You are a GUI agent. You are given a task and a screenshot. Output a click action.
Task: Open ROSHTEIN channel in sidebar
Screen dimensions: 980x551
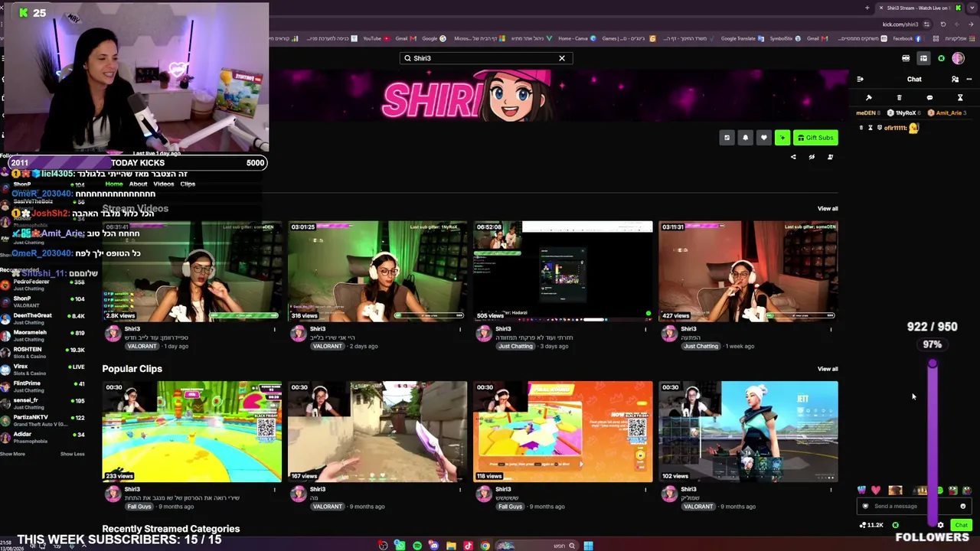point(43,352)
